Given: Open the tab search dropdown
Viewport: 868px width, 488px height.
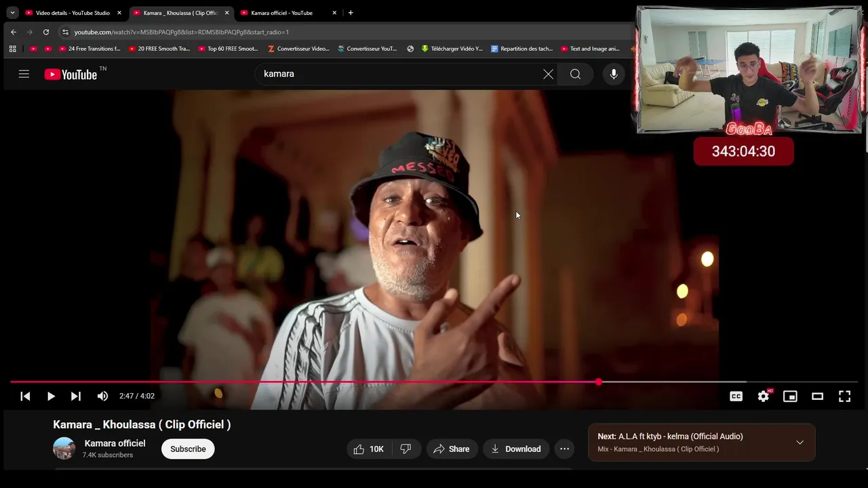Looking at the screenshot, I should tap(12, 13).
